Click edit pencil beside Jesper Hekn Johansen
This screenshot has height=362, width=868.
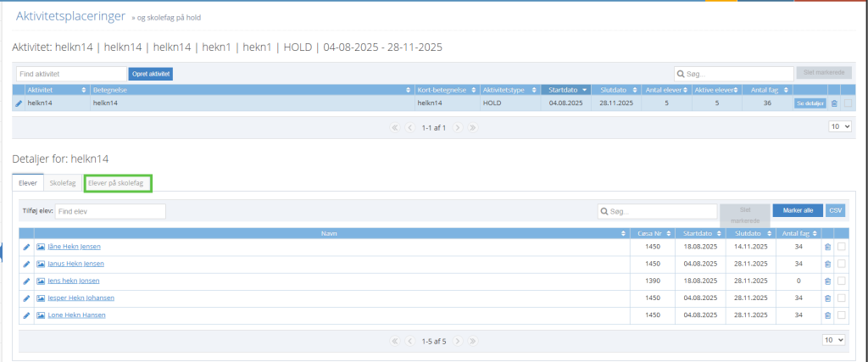click(25, 298)
